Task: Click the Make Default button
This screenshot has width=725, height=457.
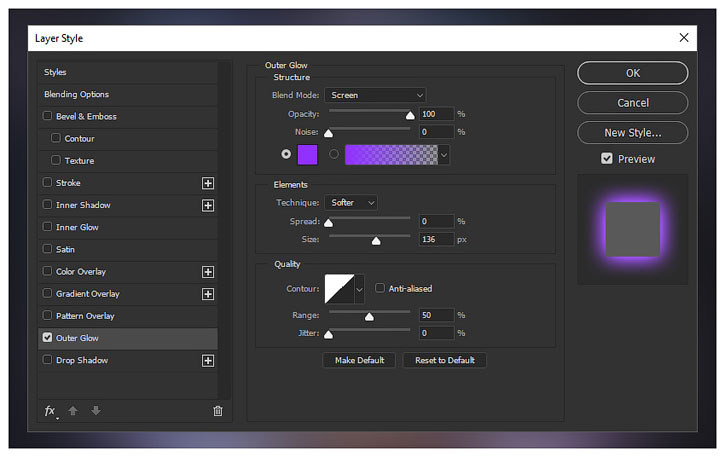Action: [359, 360]
